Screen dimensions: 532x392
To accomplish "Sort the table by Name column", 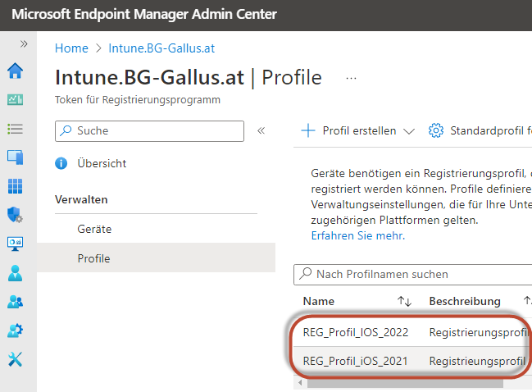I will (x=404, y=302).
